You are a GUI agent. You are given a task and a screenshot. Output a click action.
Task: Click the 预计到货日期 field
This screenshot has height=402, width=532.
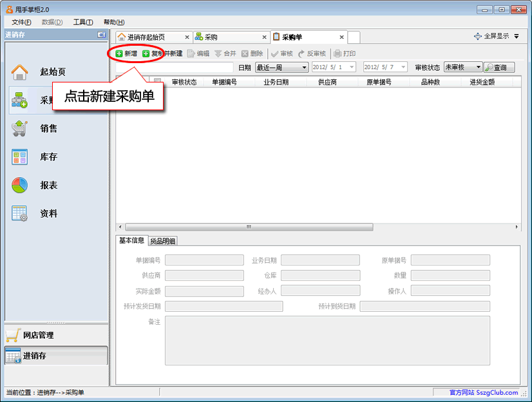coord(425,307)
